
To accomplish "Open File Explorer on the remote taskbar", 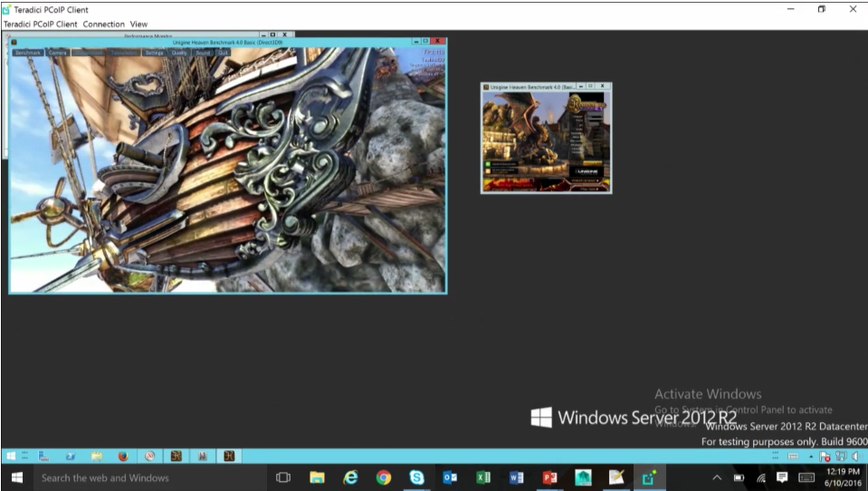I will click(97, 456).
